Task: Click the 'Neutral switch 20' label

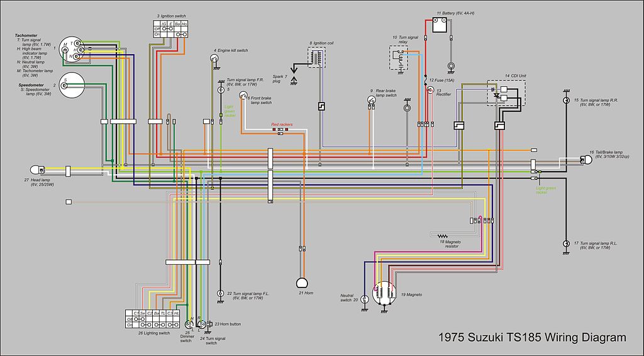Action: coord(348,298)
